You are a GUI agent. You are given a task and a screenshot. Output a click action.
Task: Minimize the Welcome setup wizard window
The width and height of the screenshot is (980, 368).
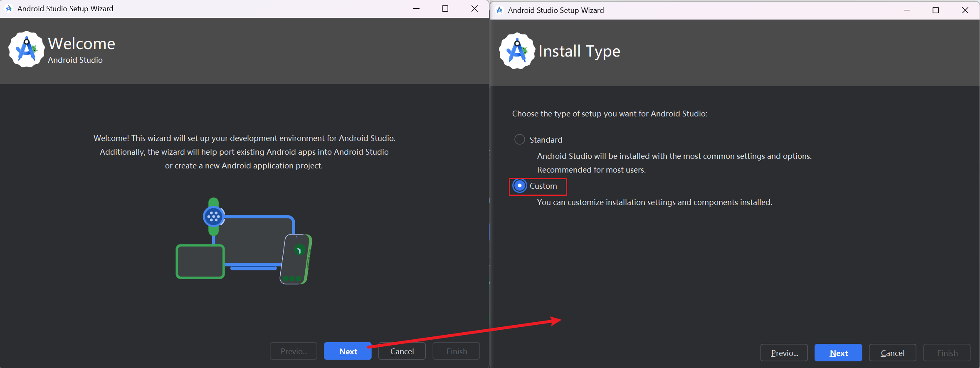416,8
